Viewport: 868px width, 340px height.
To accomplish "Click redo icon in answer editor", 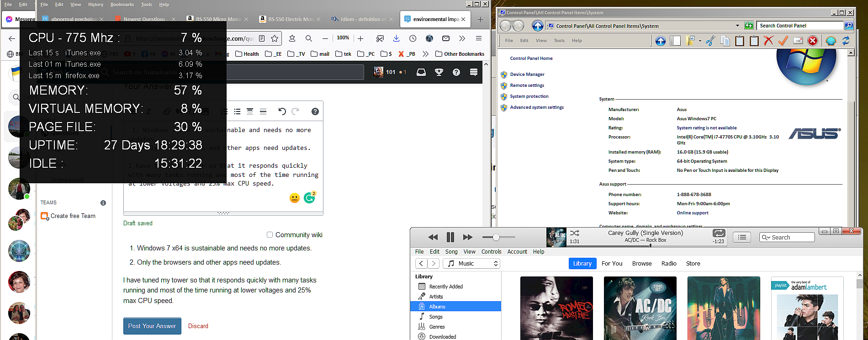I will coord(295,112).
